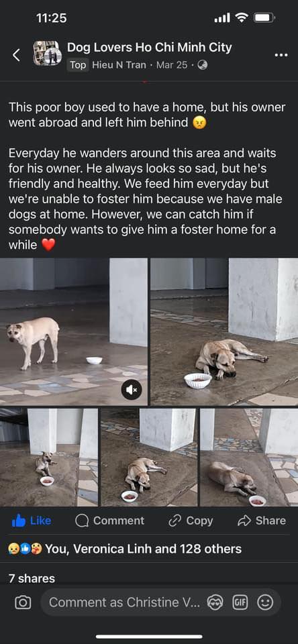
Task: Open the three-dot post options menu
Action: click(x=281, y=56)
